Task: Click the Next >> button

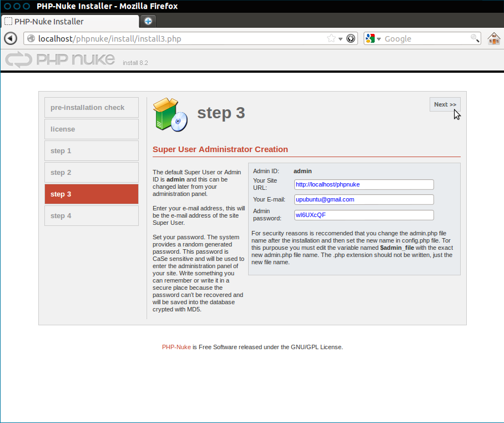Action: (x=445, y=104)
